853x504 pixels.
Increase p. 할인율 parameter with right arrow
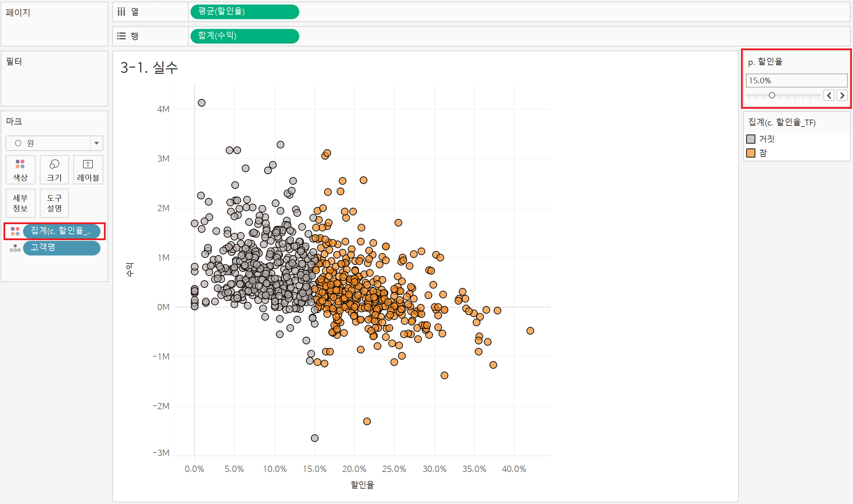pos(842,95)
